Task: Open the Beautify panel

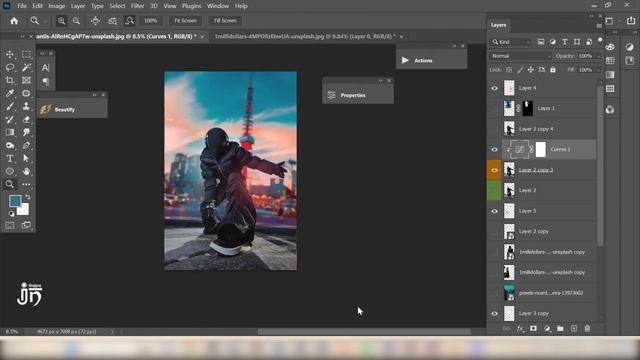Action: tap(72, 109)
